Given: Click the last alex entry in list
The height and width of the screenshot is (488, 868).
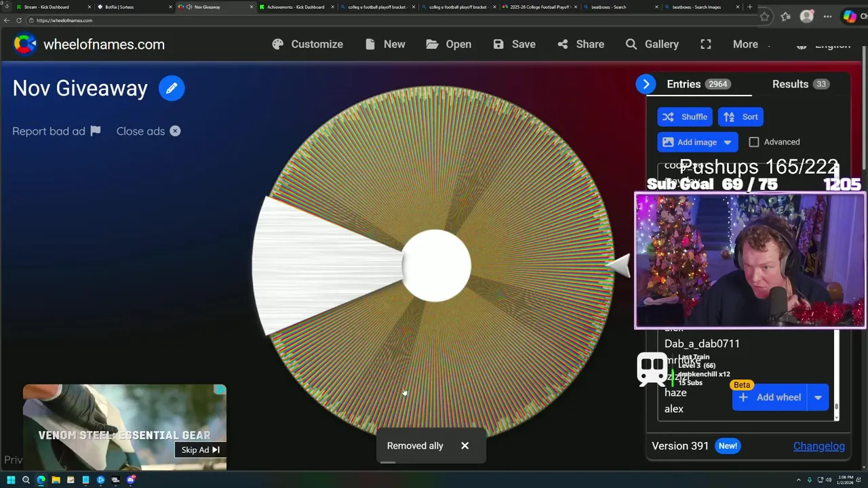Looking at the screenshot, I should tap(674, 409).
